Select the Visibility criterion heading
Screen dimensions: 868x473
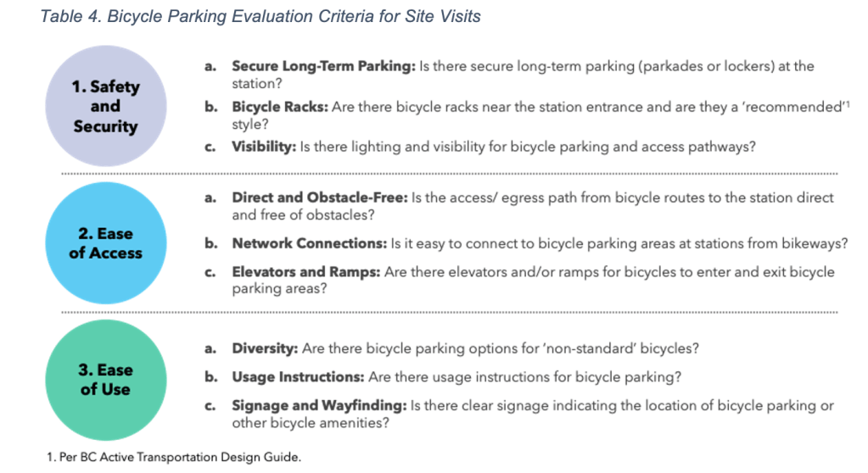264,147
